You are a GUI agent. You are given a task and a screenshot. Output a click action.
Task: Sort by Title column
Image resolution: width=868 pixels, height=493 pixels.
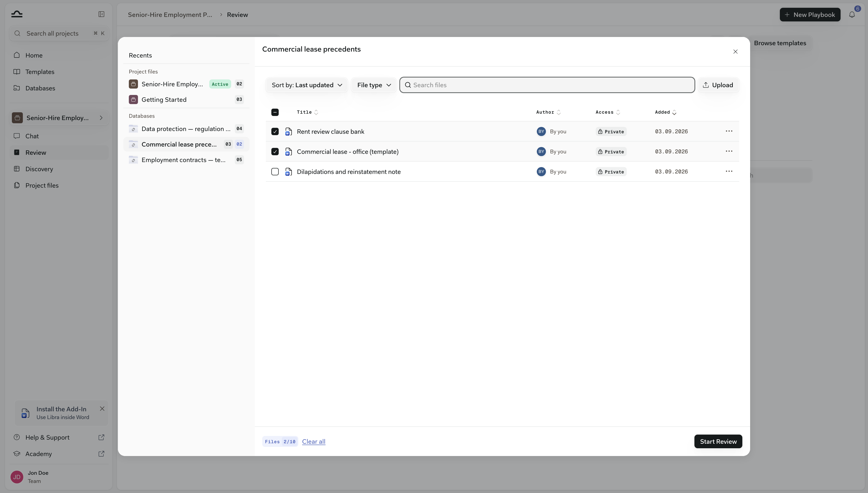pyautogui.click(x=307, y=113)
